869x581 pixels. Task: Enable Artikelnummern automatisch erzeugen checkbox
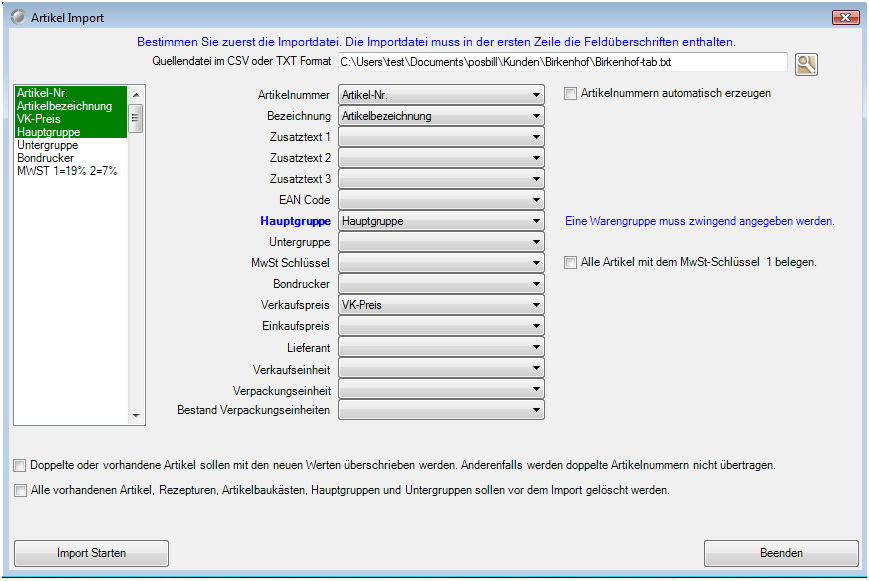[571, 94]
